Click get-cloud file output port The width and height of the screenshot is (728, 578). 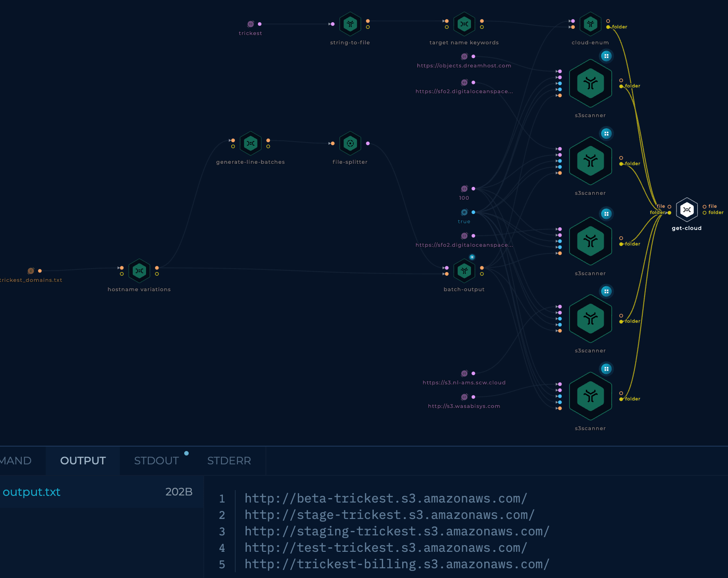[x=704, y=206]
